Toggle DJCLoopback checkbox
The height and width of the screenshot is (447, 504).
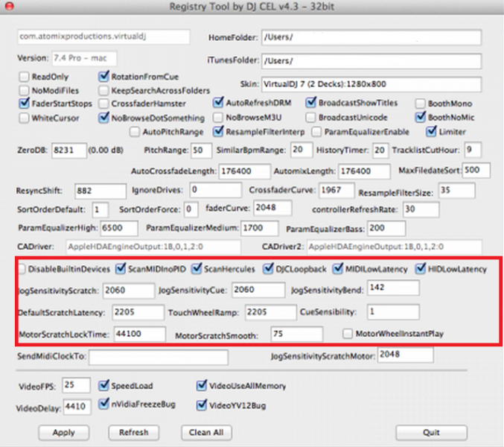268,268
